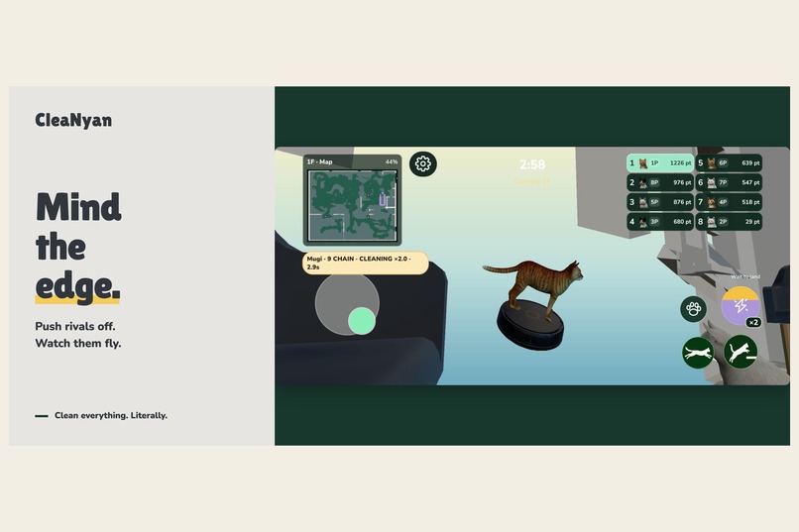Tap the jumping cat button
The image size is (799, 532).
coord(741,352)
